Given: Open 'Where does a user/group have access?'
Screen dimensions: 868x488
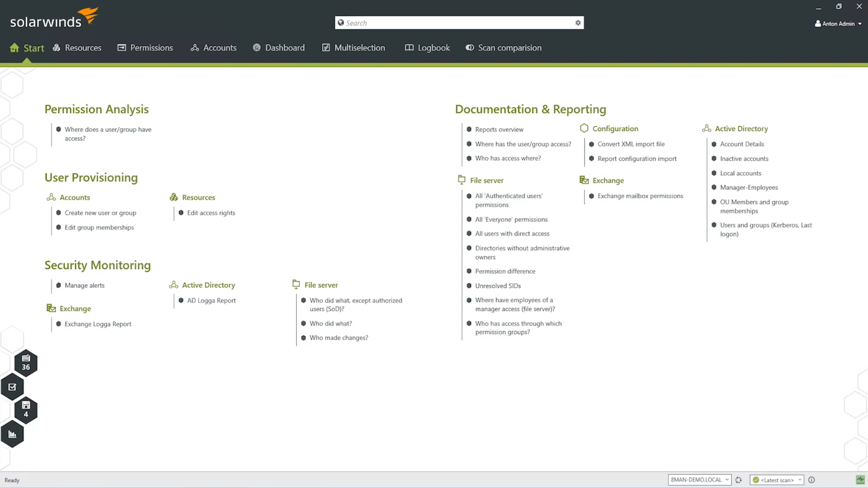Looking at the screenshot, I should pyautogui.click(x=108, y=134).
